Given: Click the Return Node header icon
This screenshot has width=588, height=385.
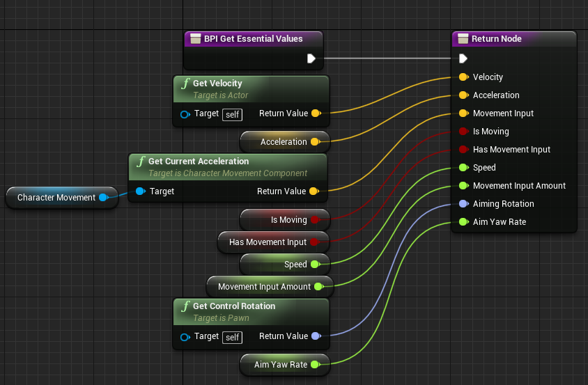Looking at the screenshot, I should pos(463,39).
